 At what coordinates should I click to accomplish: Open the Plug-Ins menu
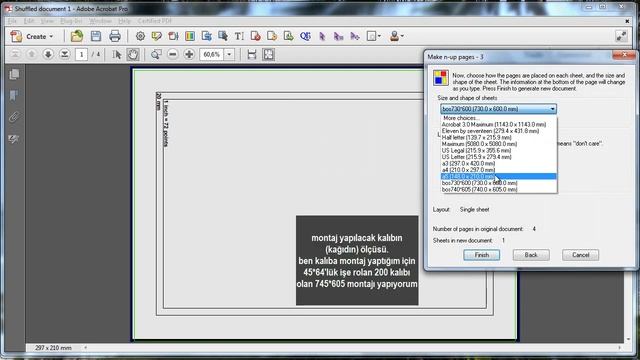coord(71,21)
